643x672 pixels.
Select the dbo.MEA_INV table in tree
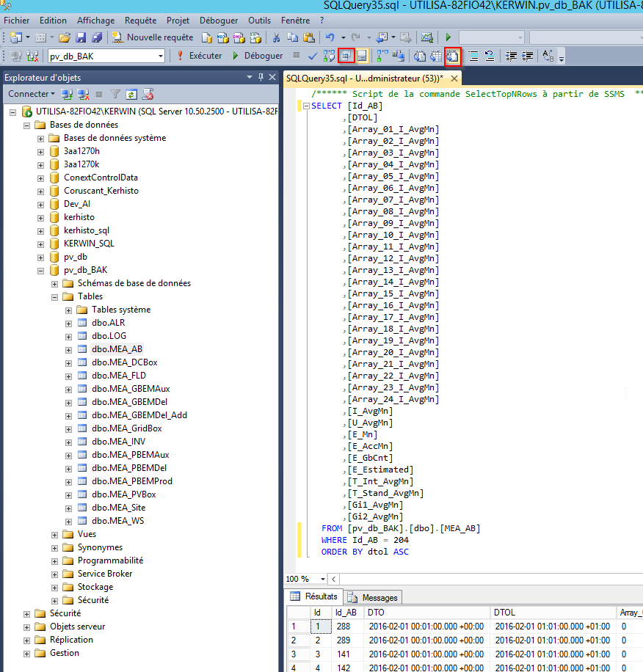118,442
